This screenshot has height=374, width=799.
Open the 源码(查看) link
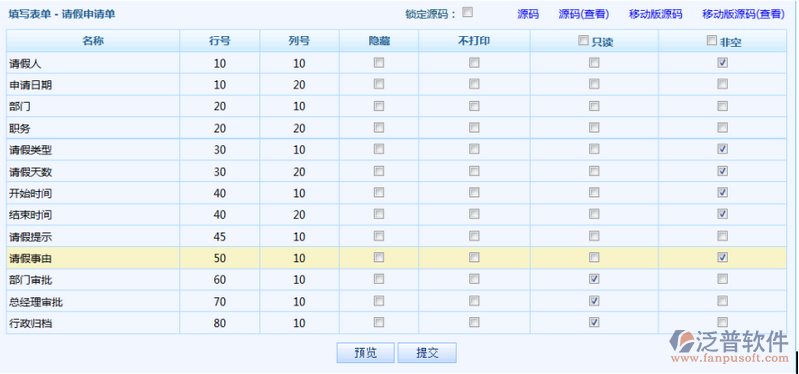tap(584, 14)
